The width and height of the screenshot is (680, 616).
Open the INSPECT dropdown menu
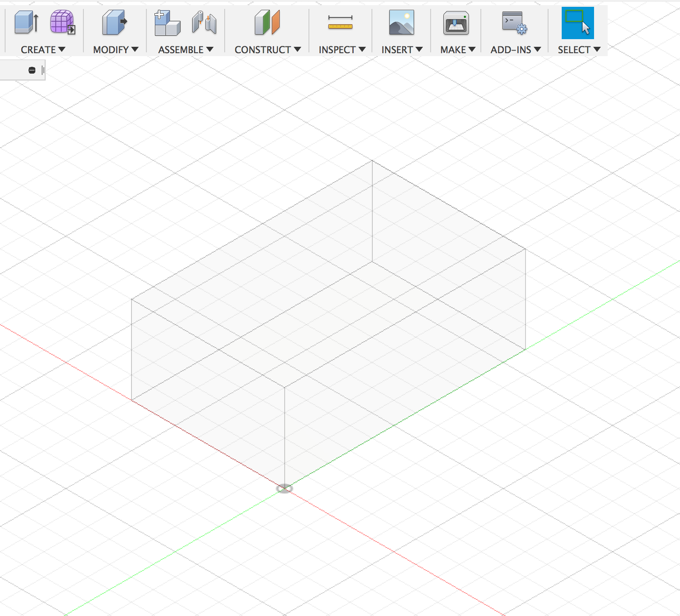click(x=342, y=50)
